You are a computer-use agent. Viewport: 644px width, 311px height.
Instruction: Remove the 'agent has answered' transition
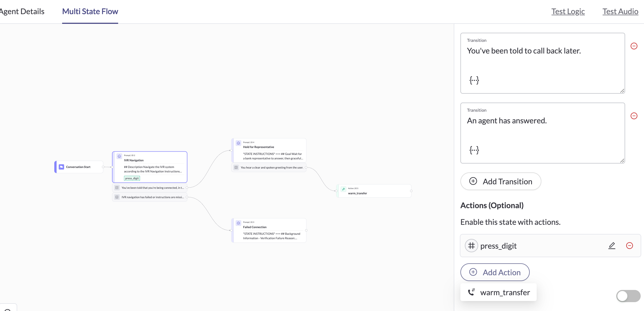[634, 116]
